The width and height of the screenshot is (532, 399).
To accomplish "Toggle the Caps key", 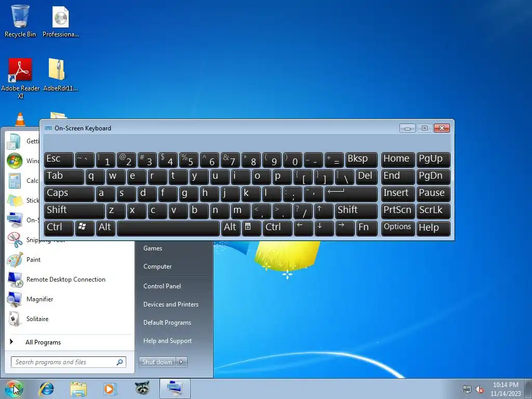I will click(x=69, y=194).
